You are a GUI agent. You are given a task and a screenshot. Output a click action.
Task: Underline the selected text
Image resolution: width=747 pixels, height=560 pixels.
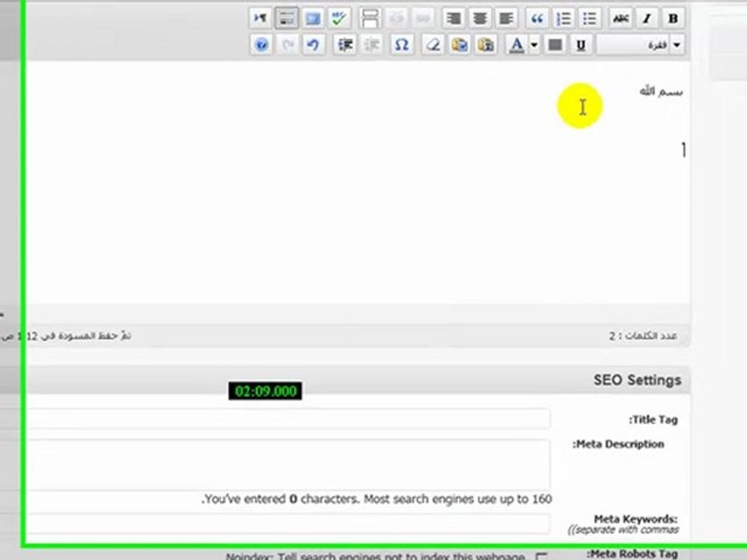[x=580, y=45]
